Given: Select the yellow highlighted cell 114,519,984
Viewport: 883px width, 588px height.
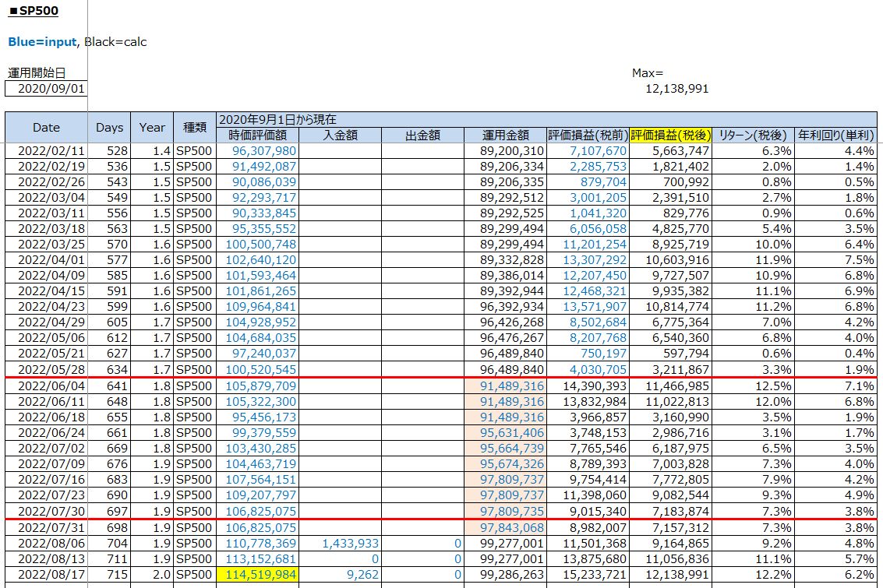Looking at the screenshot, I should tap(257, 574).
